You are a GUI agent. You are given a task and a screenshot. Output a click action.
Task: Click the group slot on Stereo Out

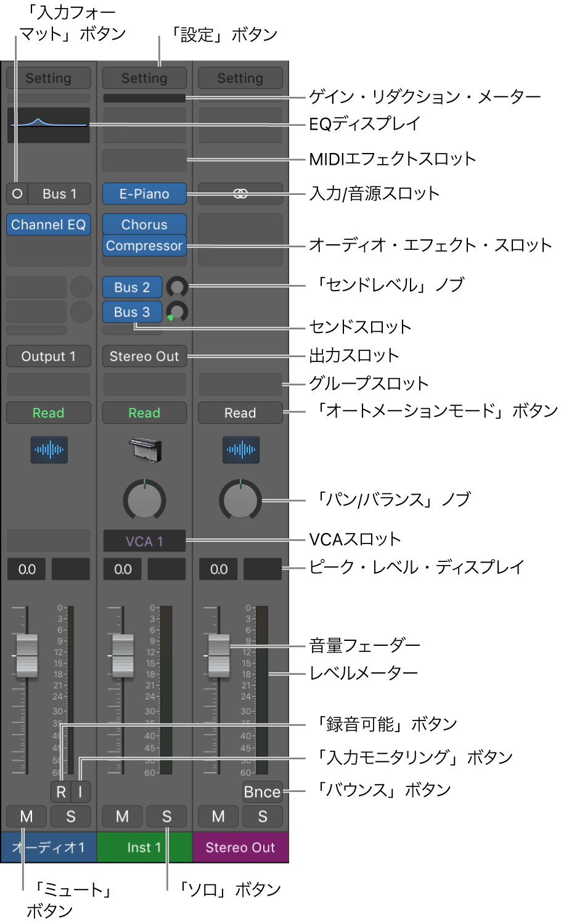[x=240, y=384]
